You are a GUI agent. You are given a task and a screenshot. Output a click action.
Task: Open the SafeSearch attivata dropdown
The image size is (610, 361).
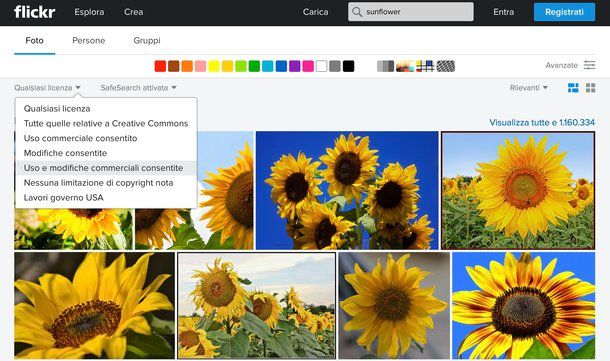pyautogui.click(x=138, y=88)
